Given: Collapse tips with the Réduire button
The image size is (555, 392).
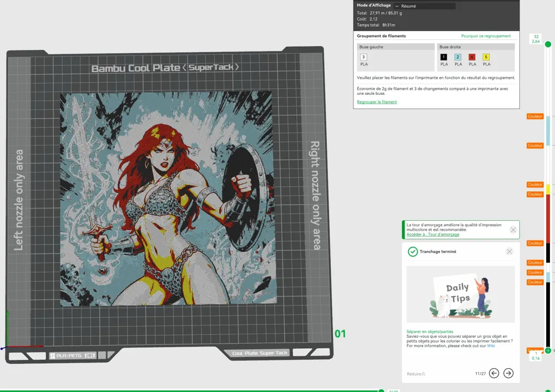Looking at the screenshot, I should (x=416, y=374).
